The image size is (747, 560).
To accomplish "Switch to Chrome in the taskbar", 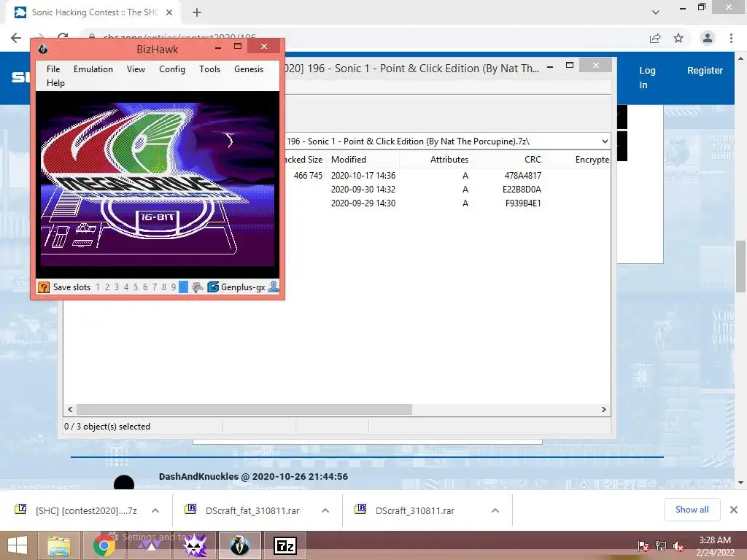I will [104, 545].
